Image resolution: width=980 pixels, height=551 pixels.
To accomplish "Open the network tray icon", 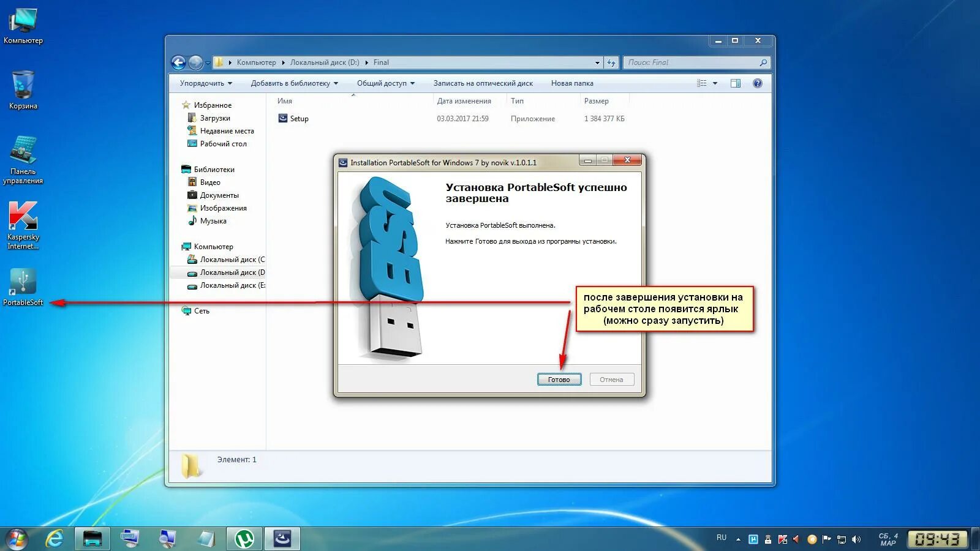I will [x=842, y=539].
